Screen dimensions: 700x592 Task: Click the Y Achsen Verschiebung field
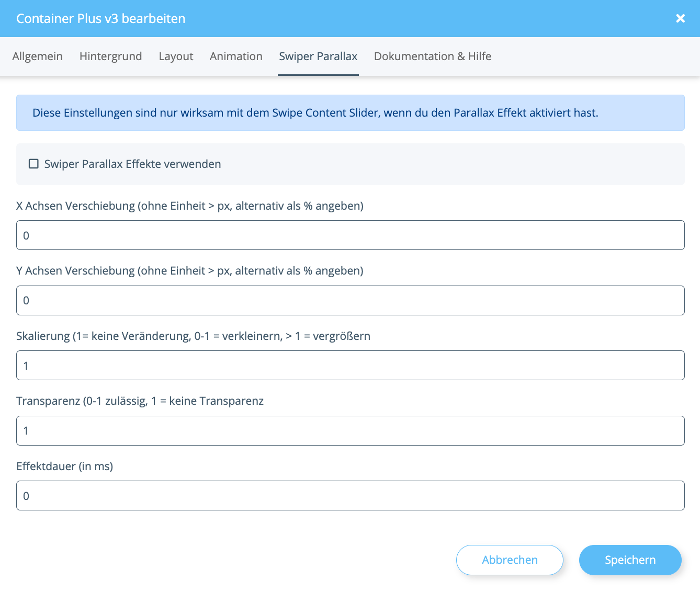[351, 300]
